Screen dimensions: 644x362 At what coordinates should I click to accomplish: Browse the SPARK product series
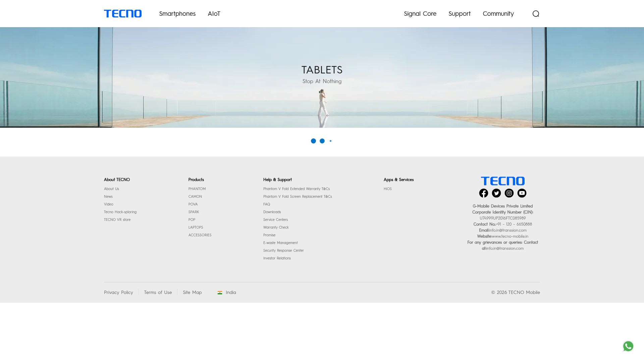[x=194, y=212]
